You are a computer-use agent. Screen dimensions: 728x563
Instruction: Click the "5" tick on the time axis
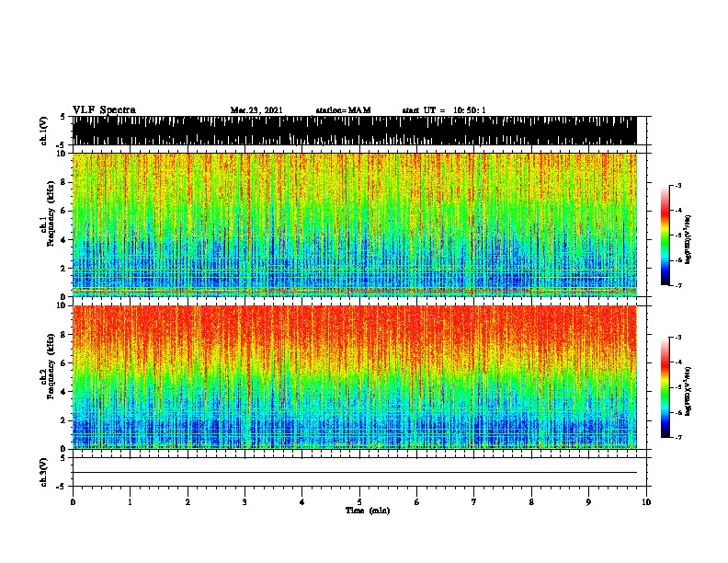click(359, 502)
